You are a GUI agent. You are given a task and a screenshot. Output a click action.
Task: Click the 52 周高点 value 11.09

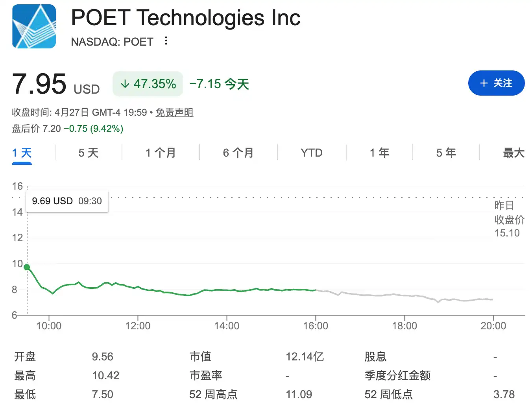[x=299, y=394]
